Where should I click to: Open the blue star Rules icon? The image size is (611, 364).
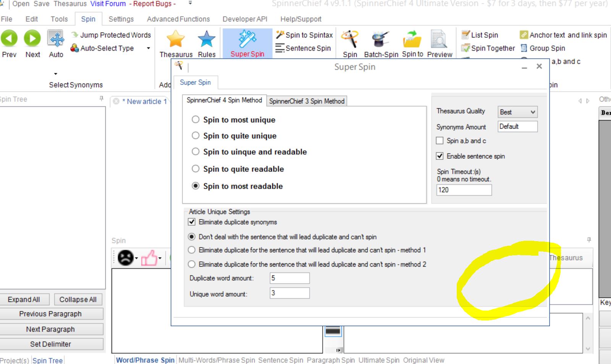point(207,39)
